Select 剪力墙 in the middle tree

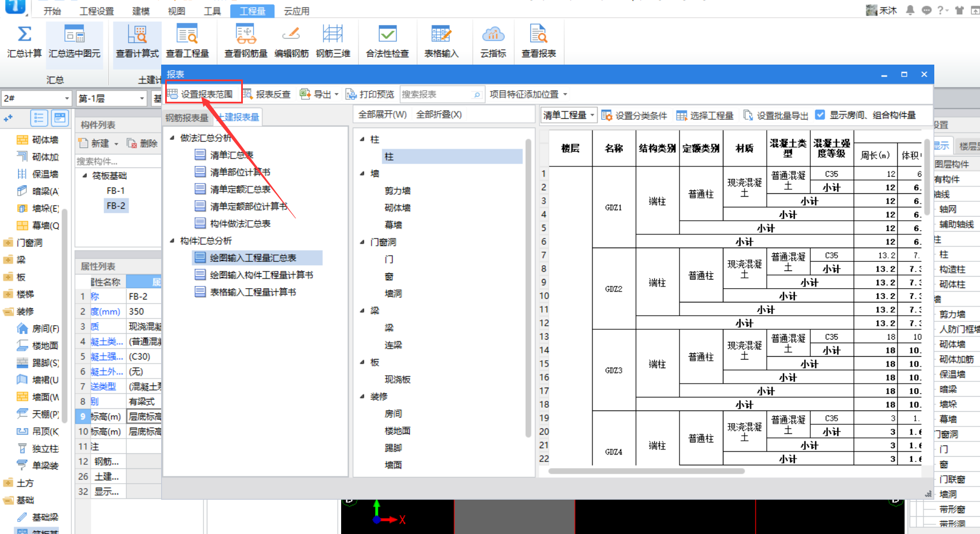(x=397, y=191)
